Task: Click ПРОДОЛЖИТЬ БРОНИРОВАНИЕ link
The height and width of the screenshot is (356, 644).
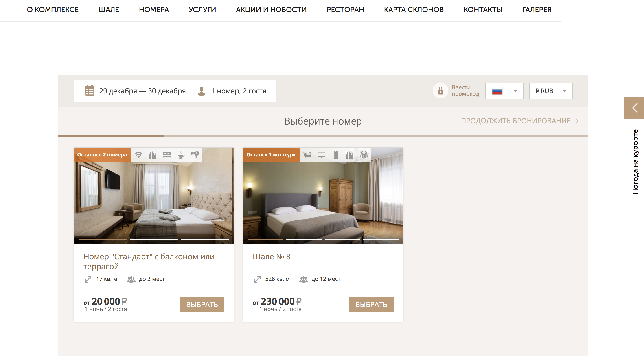Action: pos(519,121)
